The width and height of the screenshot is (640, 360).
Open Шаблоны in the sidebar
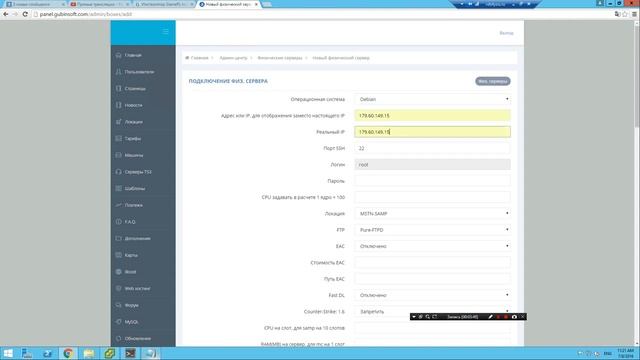coord(143,189)
